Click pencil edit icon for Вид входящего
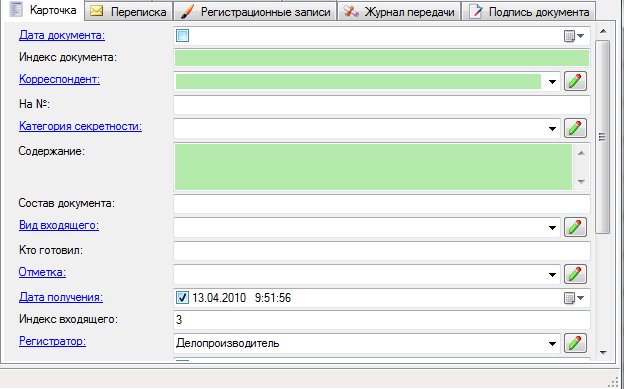The image size is (624, 389). tap(575, 227)
